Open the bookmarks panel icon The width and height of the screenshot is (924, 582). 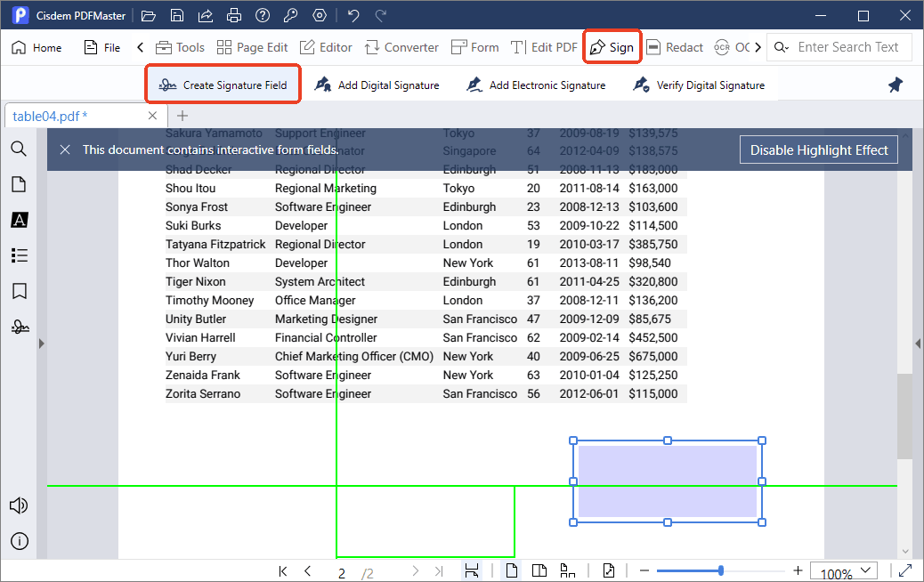pos(19,291)
